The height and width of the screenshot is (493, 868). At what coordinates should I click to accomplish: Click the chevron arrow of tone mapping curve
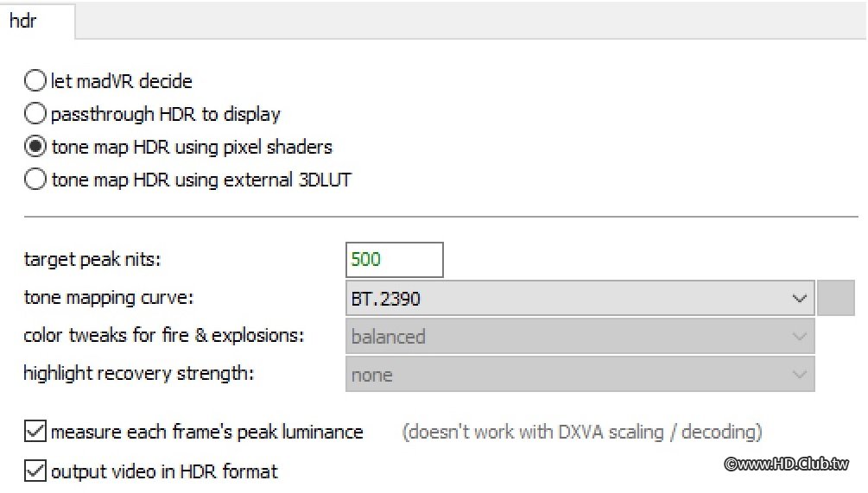click(798, 299)
